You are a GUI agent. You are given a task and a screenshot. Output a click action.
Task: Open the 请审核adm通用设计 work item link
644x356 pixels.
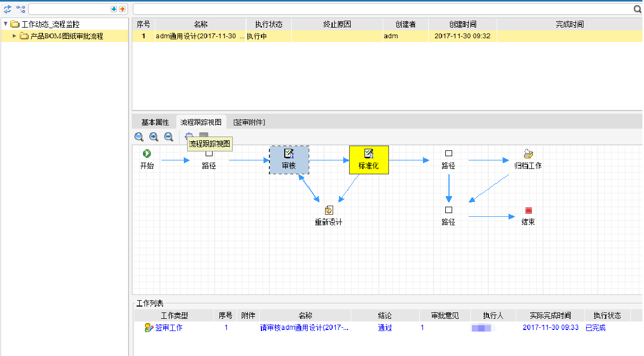[304, 328]
